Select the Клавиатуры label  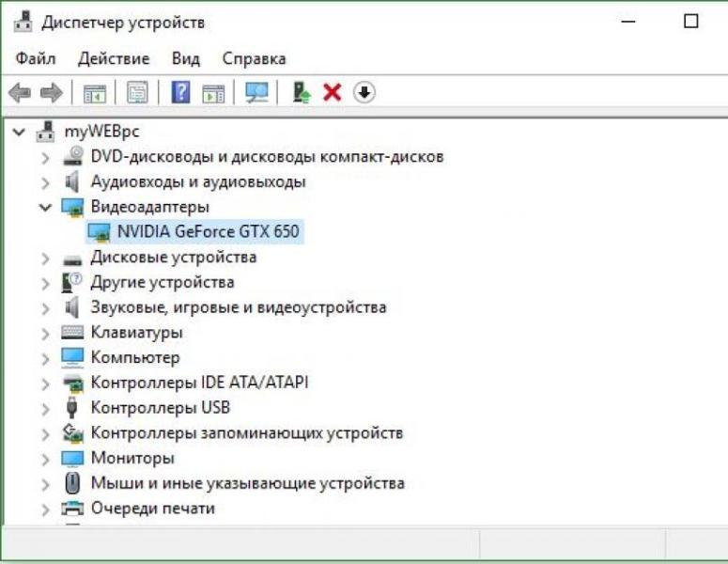pyautogui.click(x=137, y=332)
